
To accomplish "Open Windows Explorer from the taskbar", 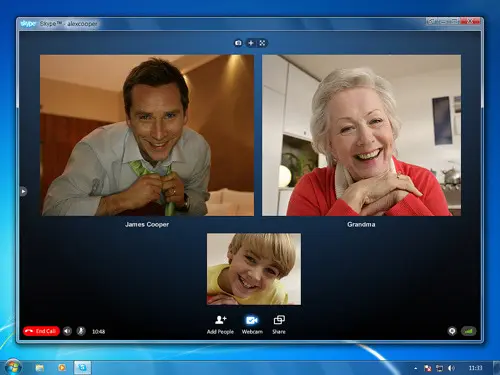I will (40, 368).
